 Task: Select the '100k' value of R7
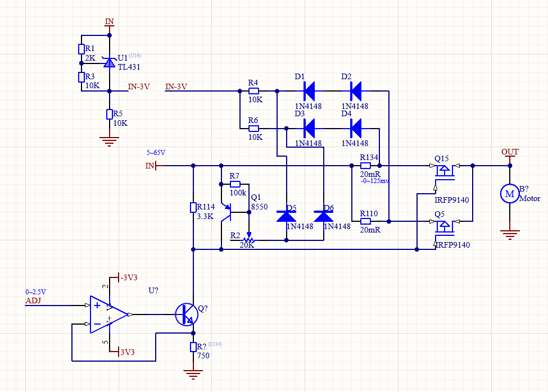click(x=238, y=193)
